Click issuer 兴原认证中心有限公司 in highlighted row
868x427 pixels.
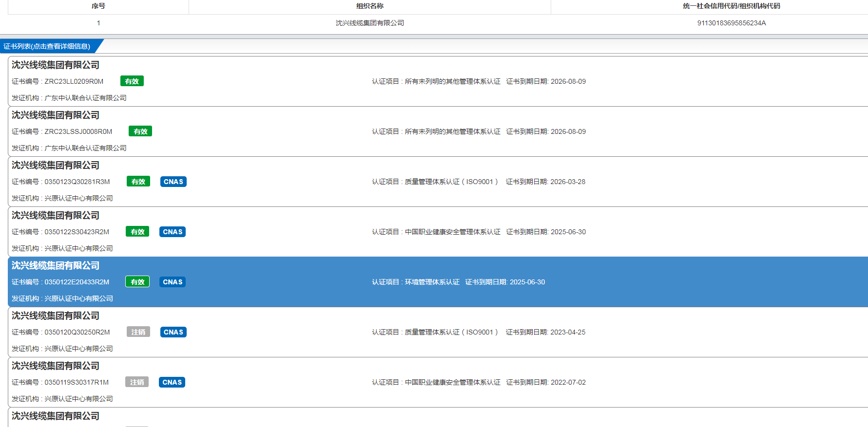click(x=78, y=298)
